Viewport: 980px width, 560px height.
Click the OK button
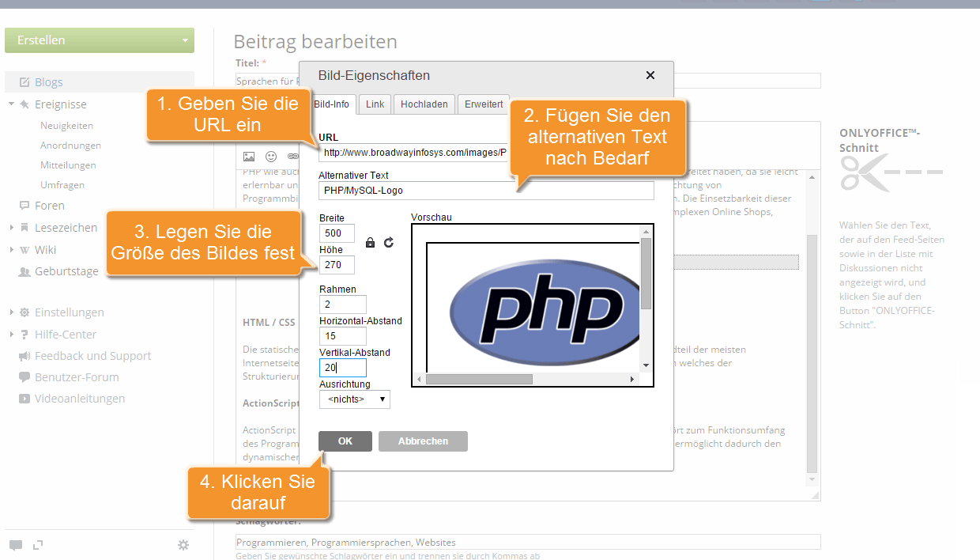345,441
